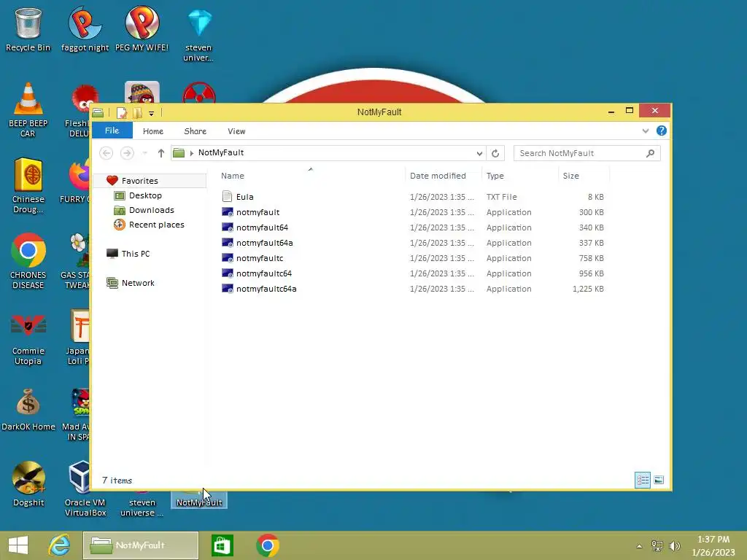
Task: Open Desktop in navigation pane
Action: click(x=145, y=195)
